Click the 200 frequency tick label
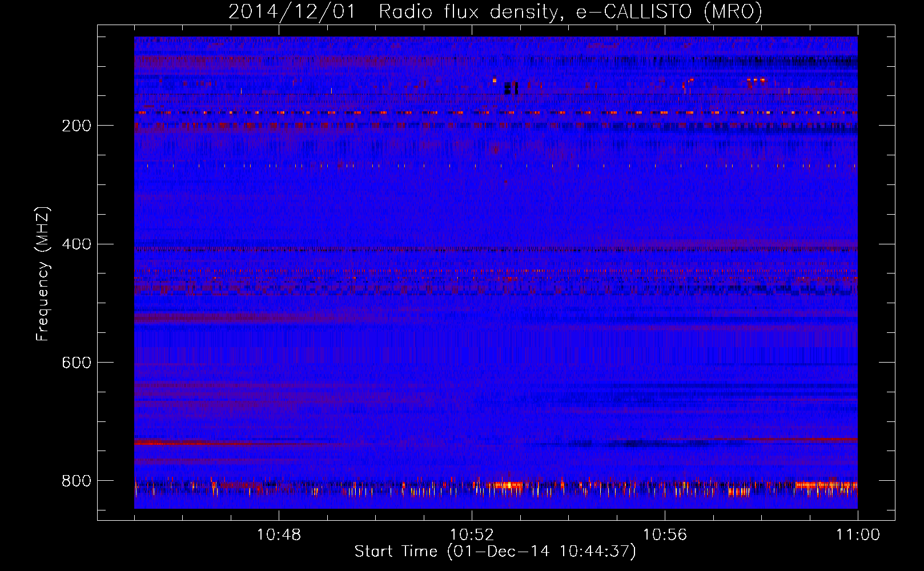Screen dimensions: 924x571 point(77,126)
